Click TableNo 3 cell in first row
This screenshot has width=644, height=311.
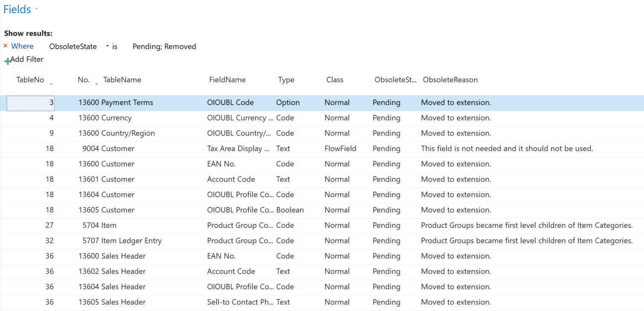(x=31, y=103)
